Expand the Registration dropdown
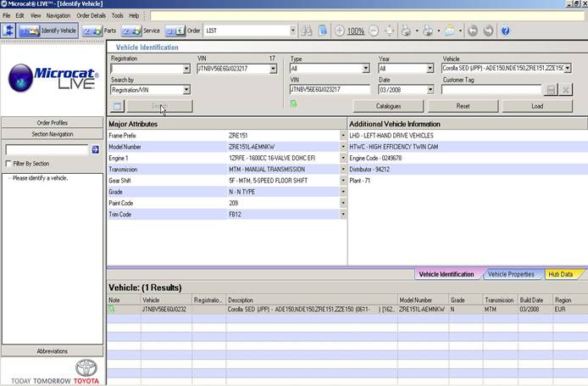Viewport: 588px width, 386px height. (186, 69)
